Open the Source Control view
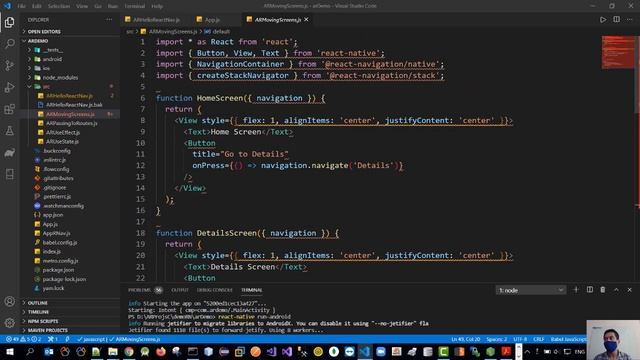 (9, 65)
